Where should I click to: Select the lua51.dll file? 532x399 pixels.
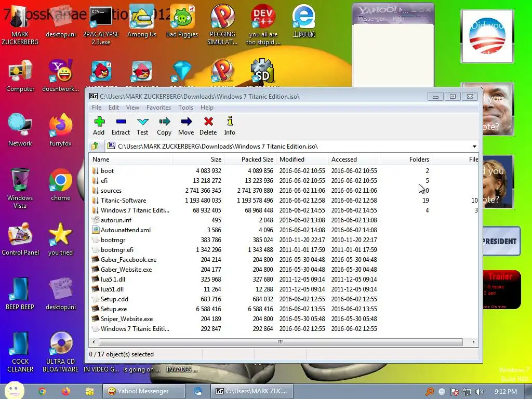[x=284, y=289]
